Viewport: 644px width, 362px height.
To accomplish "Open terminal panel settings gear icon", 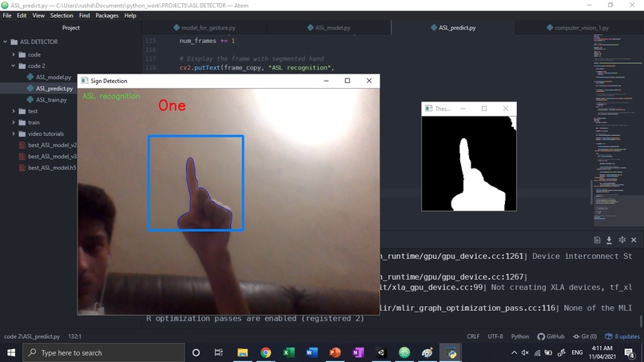I will [x=622, y=240].
